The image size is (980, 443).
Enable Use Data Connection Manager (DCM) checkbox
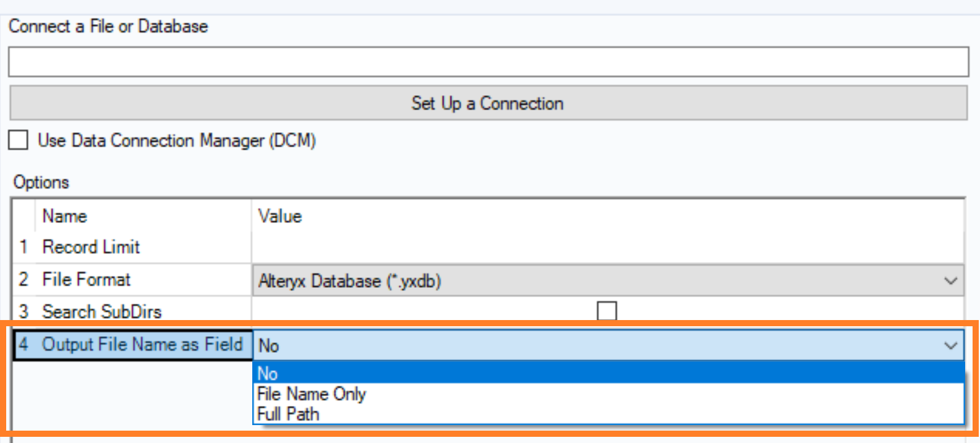[x=19, y=140]
